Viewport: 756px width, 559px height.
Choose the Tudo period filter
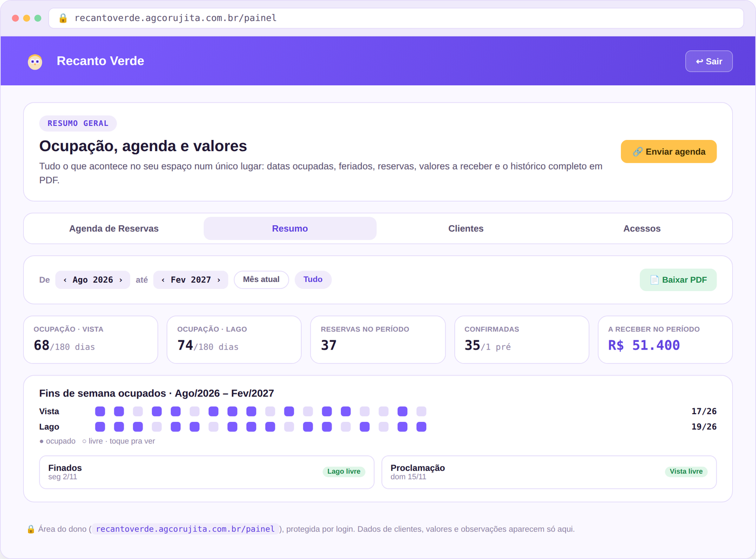click(x=313, y=280)
